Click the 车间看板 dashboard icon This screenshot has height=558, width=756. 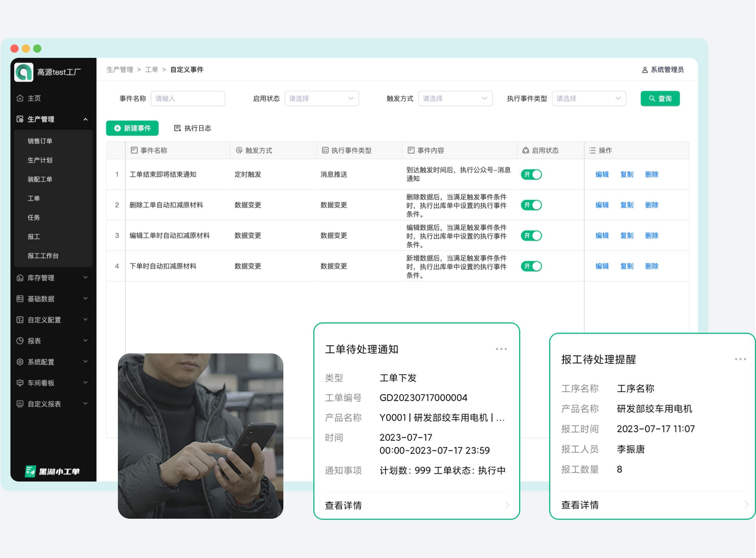click(20, 383)
